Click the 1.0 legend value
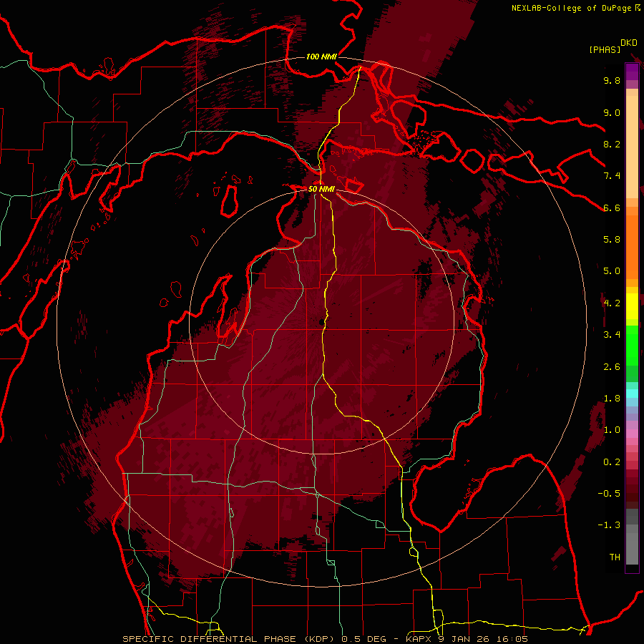The width and height of the screenshot is (644, 644). coord(612,430)
